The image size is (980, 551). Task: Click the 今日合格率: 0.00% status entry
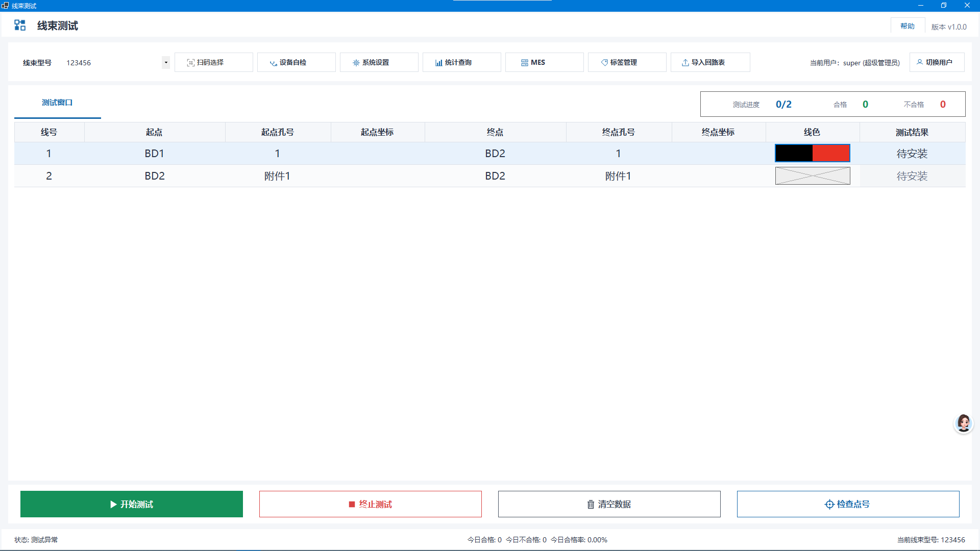(x=579, y=540)
